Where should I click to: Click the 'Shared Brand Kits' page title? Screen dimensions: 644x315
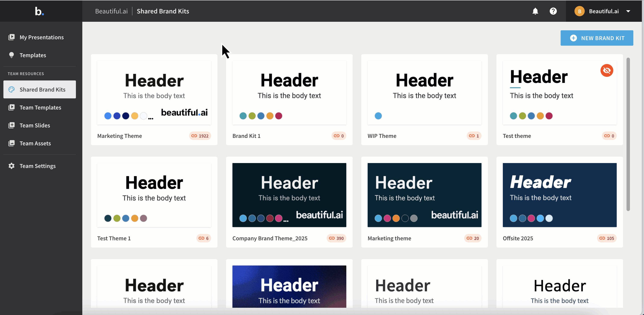[x=163, y=11]
